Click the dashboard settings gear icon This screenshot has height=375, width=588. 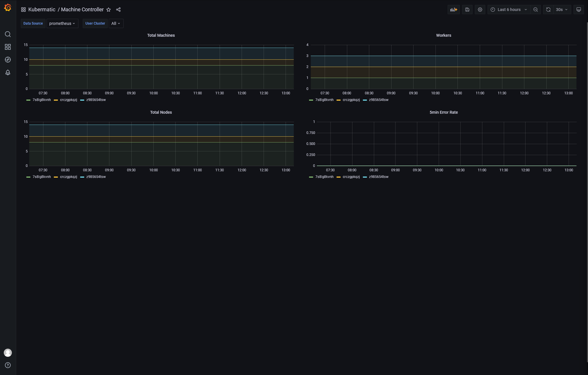coord(480,10)
